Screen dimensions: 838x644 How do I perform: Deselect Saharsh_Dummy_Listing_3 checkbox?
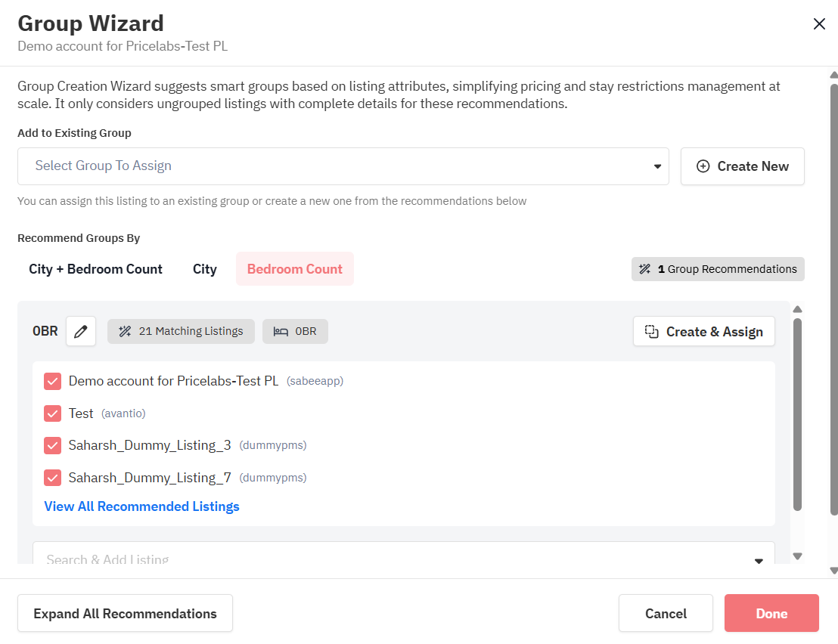[52, 445]
